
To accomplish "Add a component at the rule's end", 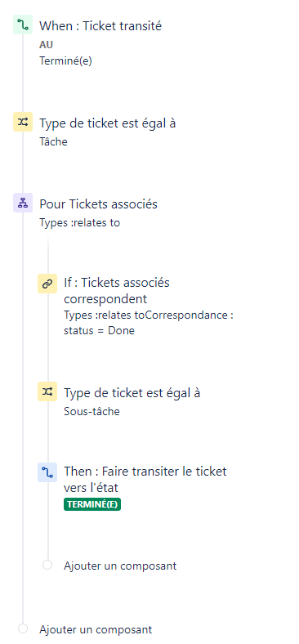I will 96,629.
